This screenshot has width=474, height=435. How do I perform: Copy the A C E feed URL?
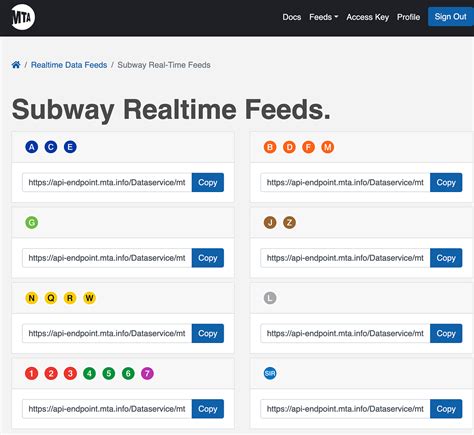pos(208,182)
